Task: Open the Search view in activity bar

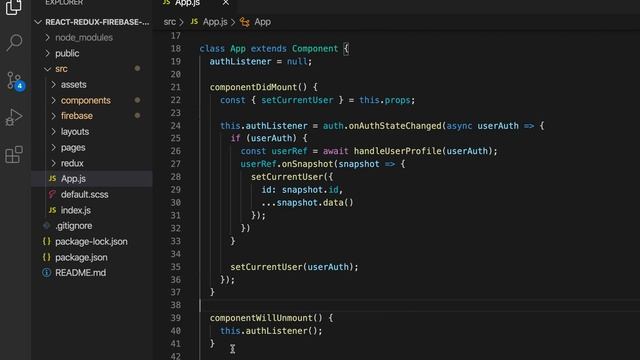Action: pyautogui.click(x=14, y=42)
